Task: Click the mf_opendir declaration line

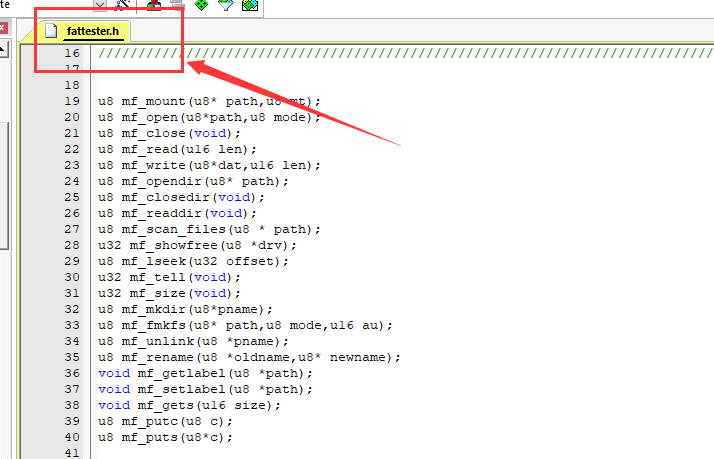Action: 193,181
